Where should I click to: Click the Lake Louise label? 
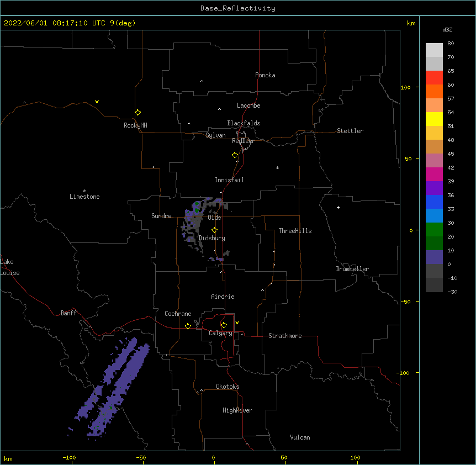click(x=10, y=267)
